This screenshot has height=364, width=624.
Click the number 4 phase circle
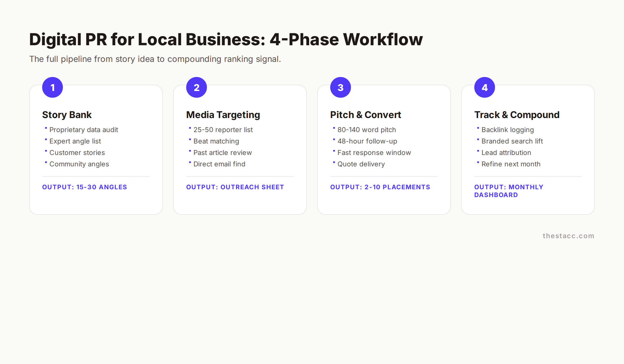(485, 87)
